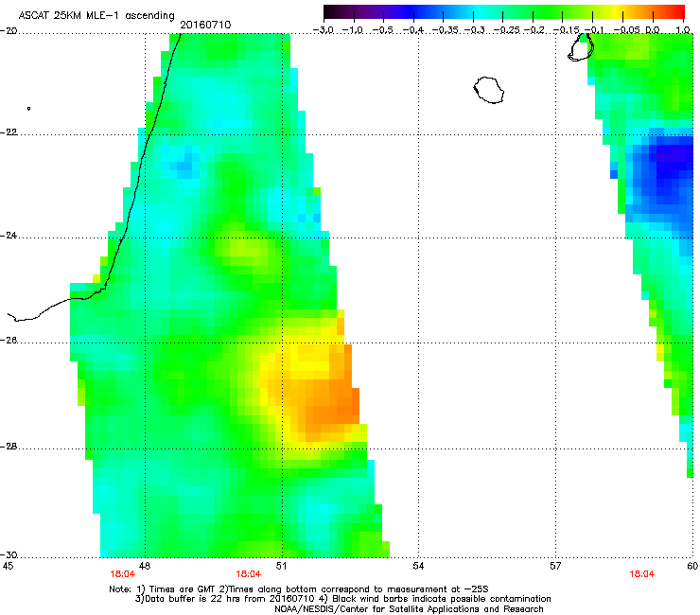
Task: Click the -3.0 color bar label
Action: click(323, 30)
